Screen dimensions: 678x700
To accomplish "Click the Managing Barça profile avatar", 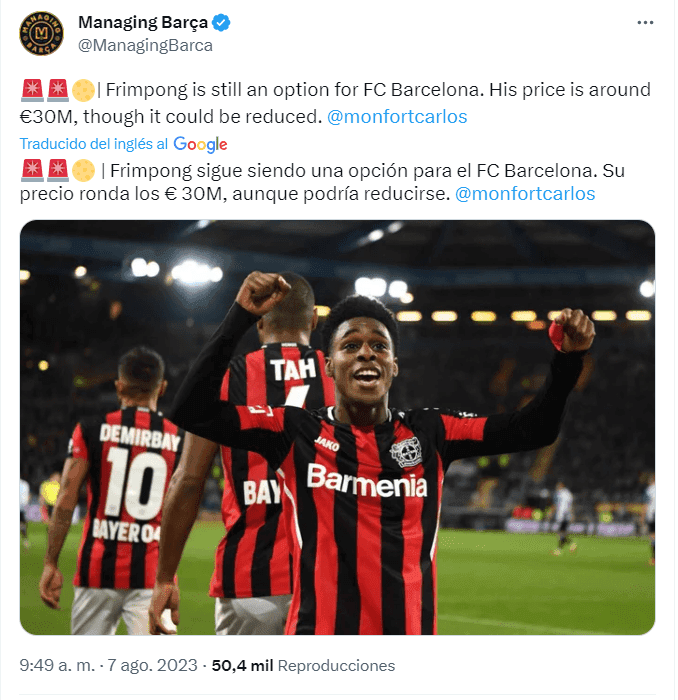I will (42, 33).
